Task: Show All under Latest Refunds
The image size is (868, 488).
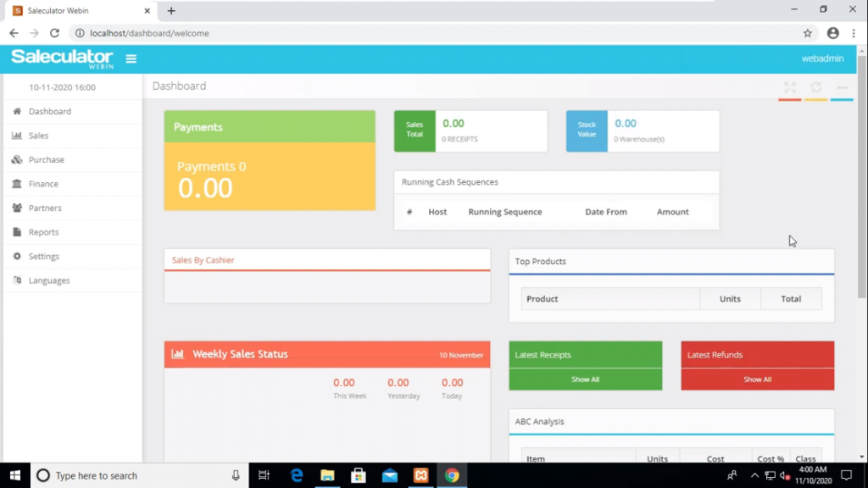Action: [757, 380]
